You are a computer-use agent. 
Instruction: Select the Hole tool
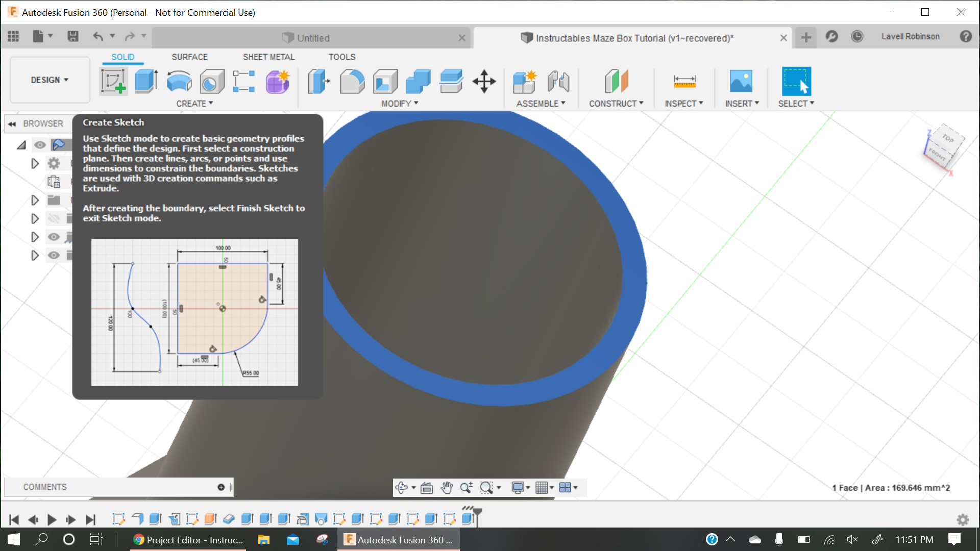pos(212,81)
